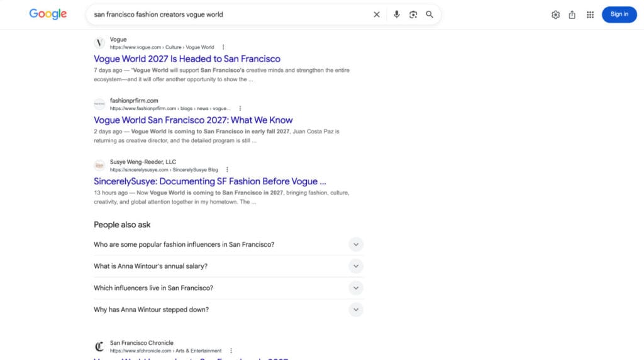Screen dimensions: 644x360
Task: Open Vogue World 2027 Is Headed to San Francisco
Action: 187,59
